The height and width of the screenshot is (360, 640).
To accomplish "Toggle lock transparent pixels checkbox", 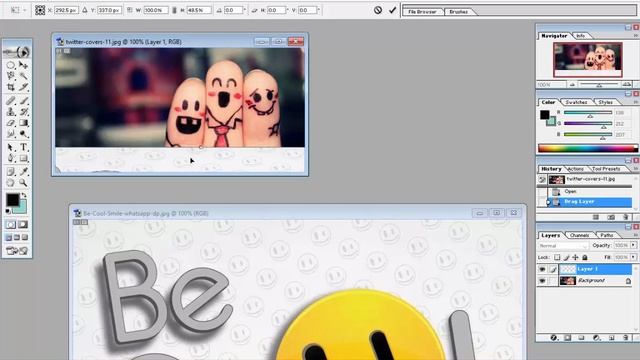I will click(557, 257).
